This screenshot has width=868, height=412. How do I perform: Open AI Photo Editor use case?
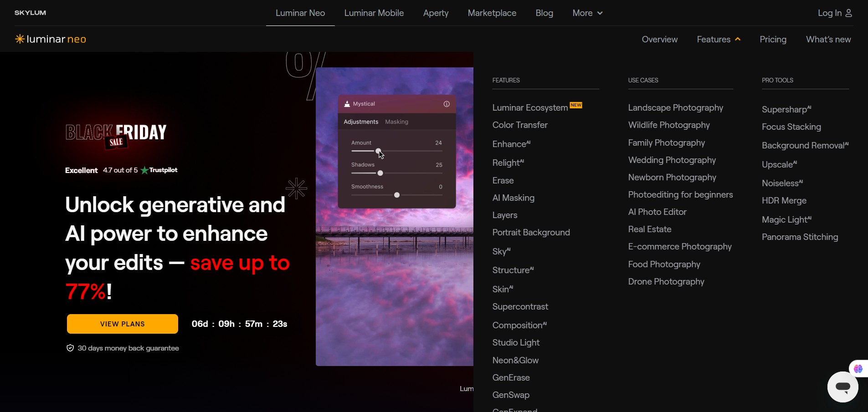point(657,212)
